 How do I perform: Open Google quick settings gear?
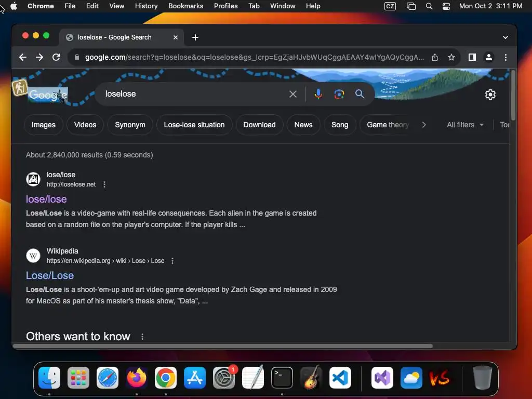point(490,95)
